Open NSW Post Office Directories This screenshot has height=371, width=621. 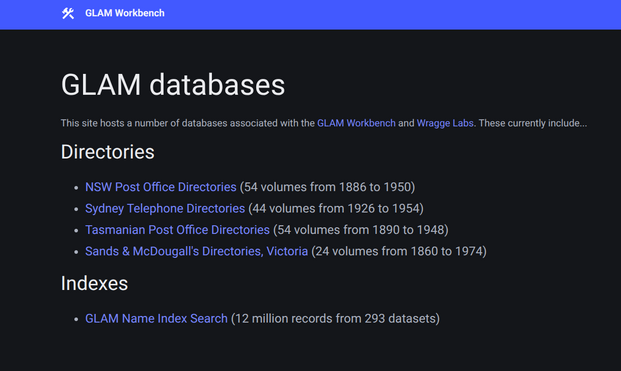(x=161, y=187)
